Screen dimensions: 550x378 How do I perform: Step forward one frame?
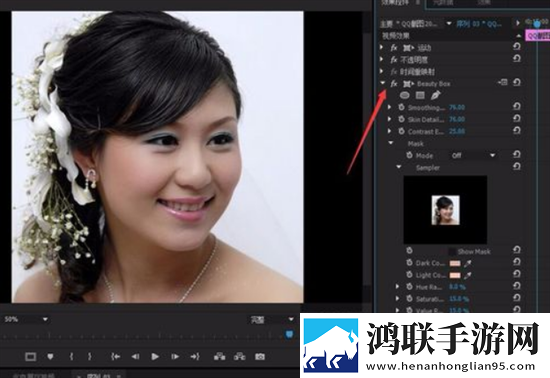pyautogui.click(x=175, y=357)
